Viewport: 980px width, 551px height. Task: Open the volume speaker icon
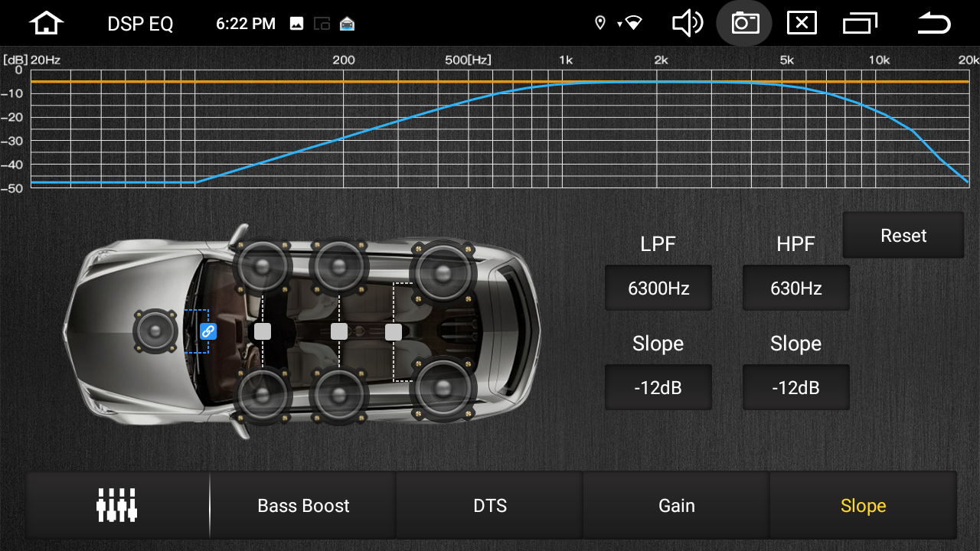click(x=687, y=24)
